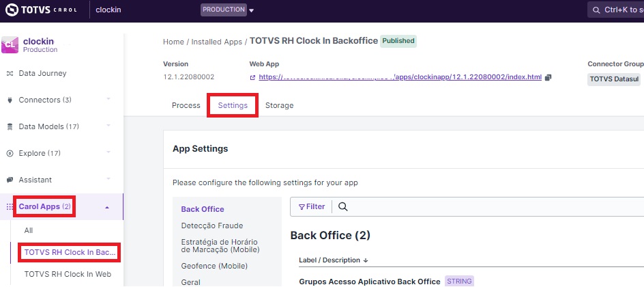Viewport: 644px width, 287px height.
Task: Select the Geofence (Mobile) settings category
Action: pyautogui.click(x=214, y=266)
